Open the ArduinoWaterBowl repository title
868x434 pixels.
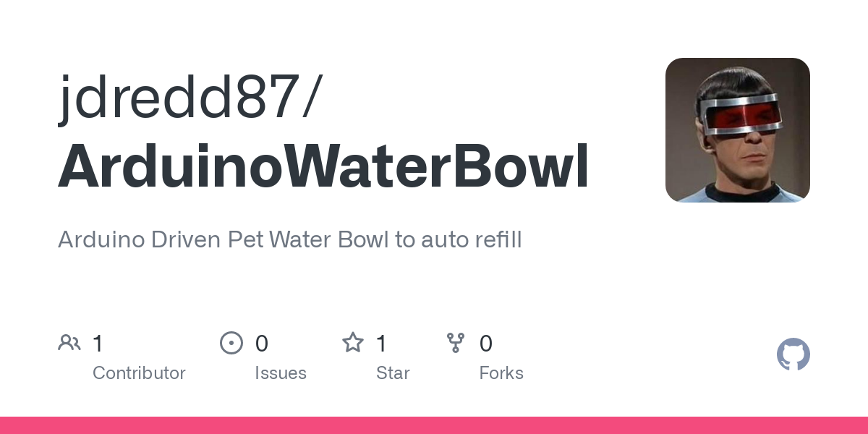[x=323, y=167]
